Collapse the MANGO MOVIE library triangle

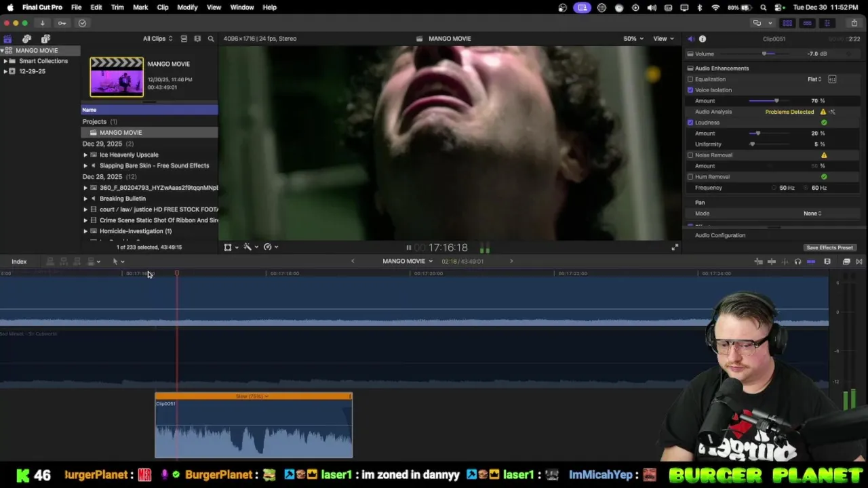(x=3, y=51)
